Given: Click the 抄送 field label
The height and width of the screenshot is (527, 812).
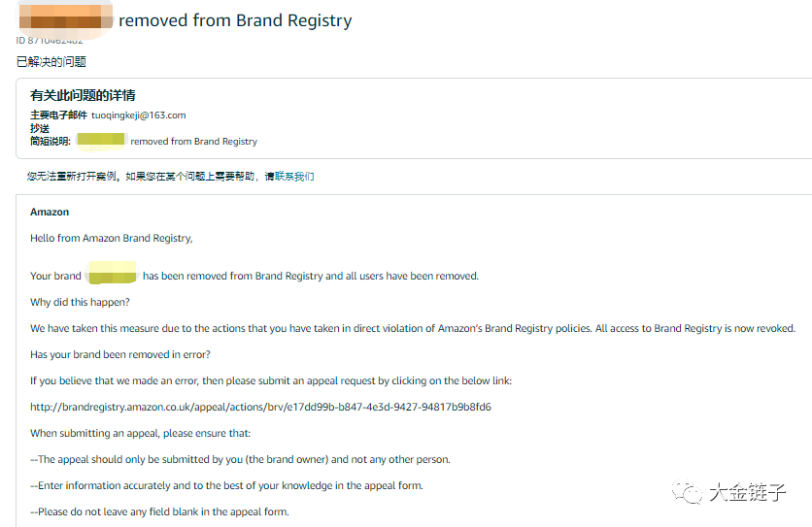Looking at the screenshot, I should coord(40,128).
